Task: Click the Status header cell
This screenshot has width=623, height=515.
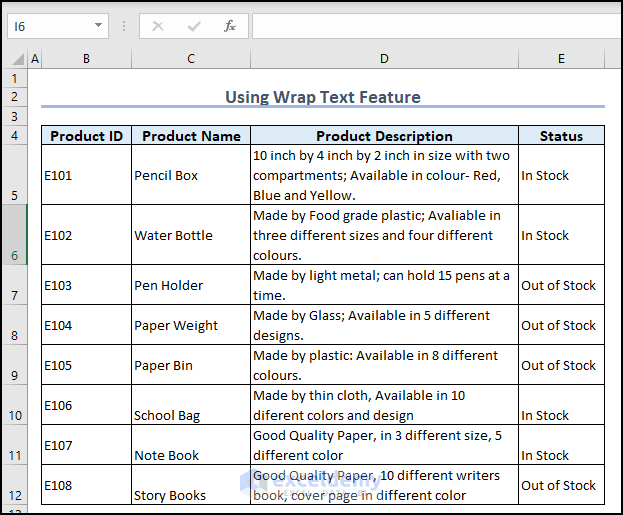Action: pos(561,136)
